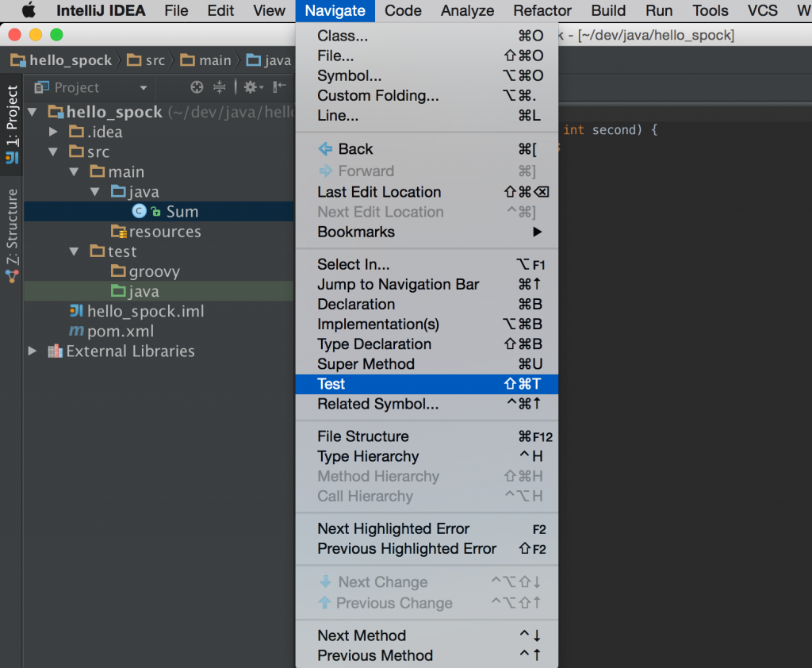Click the hide Project panel icon
The image size is (812, 668).
coord(280,86)
